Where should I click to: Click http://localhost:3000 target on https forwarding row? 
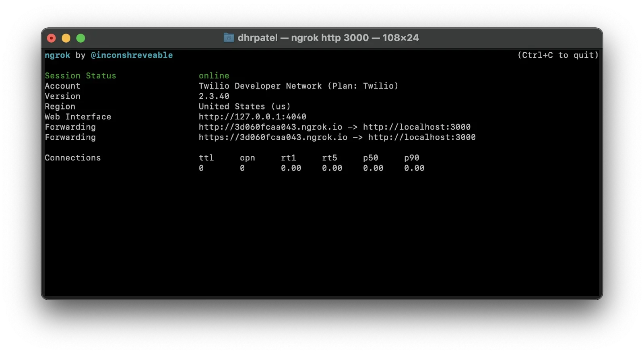click(422, 137)
